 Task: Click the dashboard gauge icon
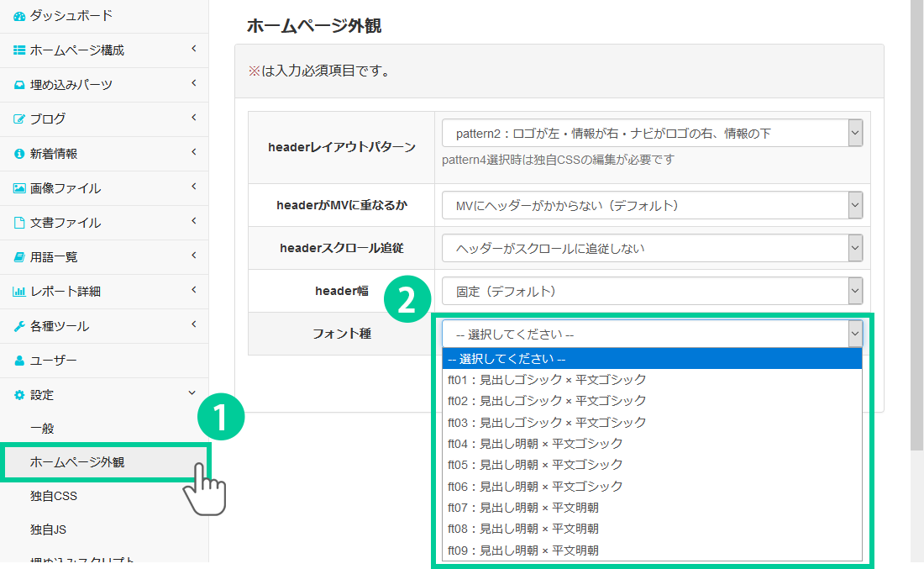(x=19, y=16)
